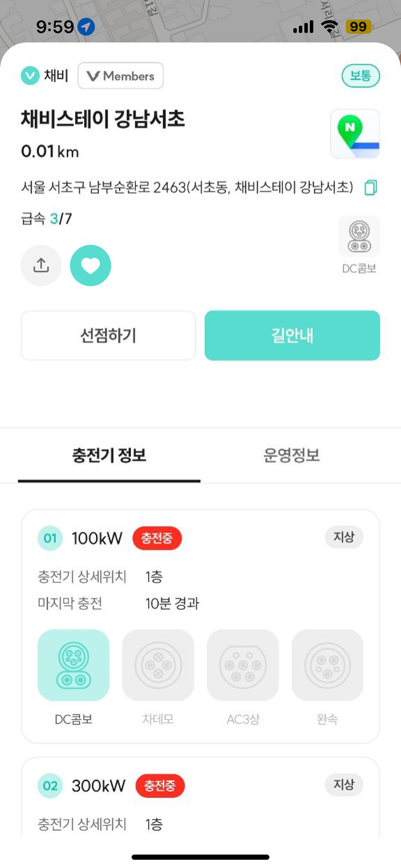401x868 pixels.
Task: Select 완속 connector on charger 01
Action: click(327, 665)
